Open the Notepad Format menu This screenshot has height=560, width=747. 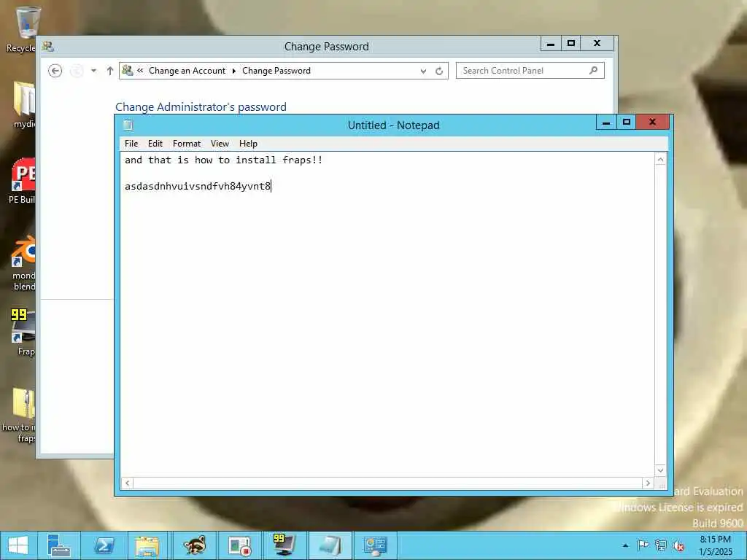[x=186, y=144]
